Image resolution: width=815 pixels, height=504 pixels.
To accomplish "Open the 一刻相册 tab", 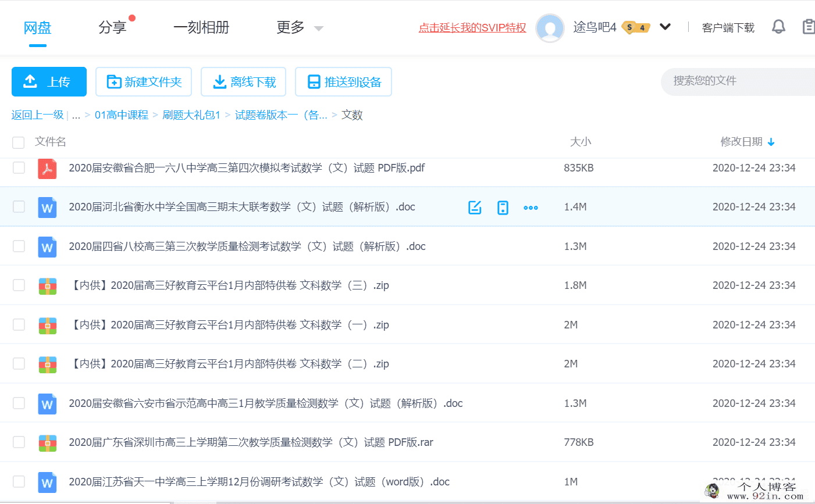I will point(201,27).
